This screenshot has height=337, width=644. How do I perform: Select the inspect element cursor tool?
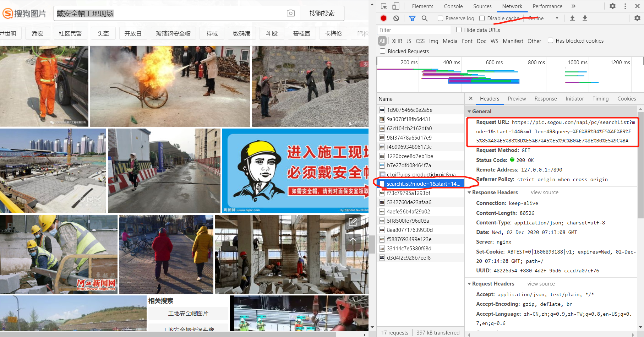pyautogui.click(x=384, y=6)
